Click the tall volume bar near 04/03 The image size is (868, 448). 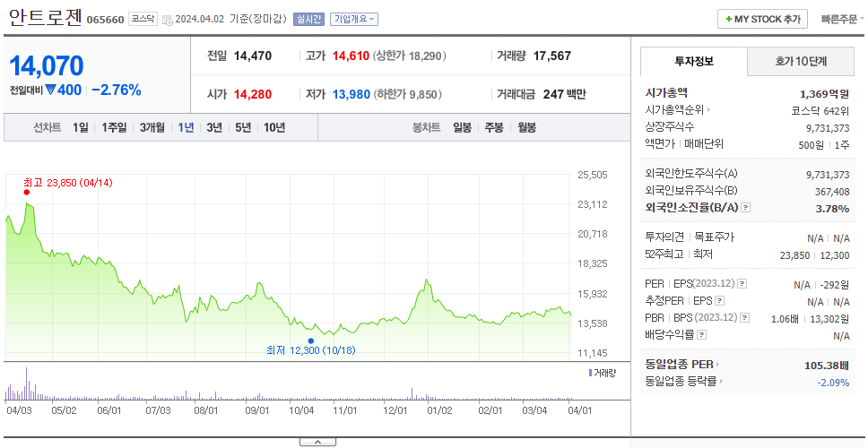point(26,383)
